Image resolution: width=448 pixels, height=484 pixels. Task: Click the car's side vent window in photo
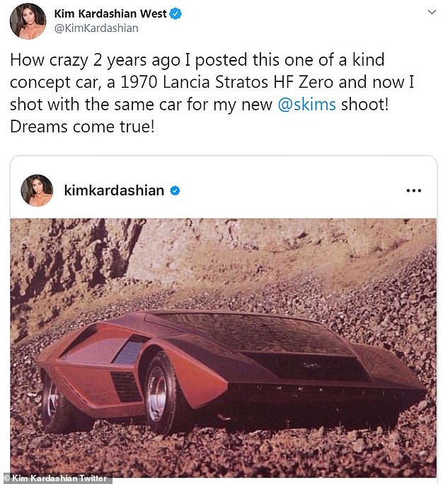pos(130,350)
